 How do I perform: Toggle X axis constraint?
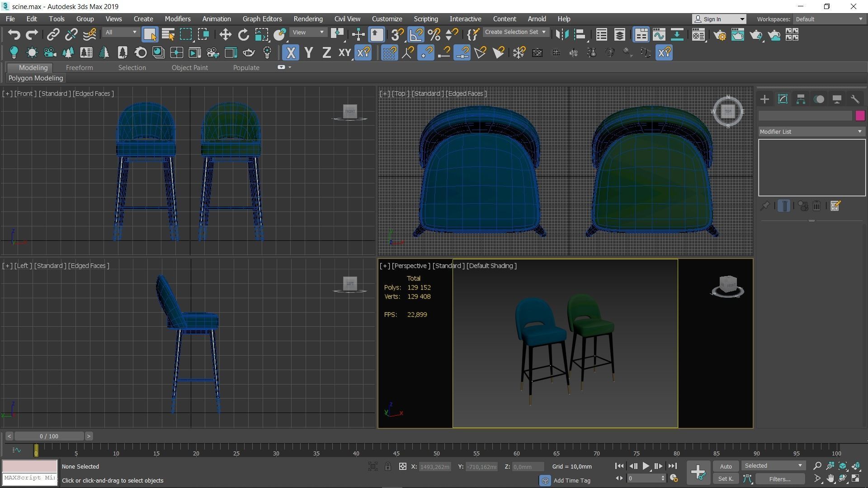(291, 53)
